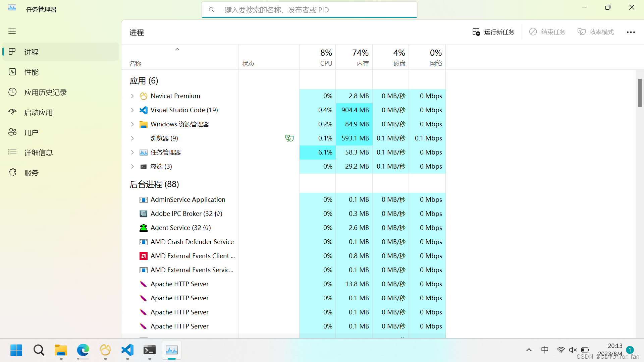The image size is (644, 362).
Task: Click the Agent Service process icon
Action: click(144, 228)
